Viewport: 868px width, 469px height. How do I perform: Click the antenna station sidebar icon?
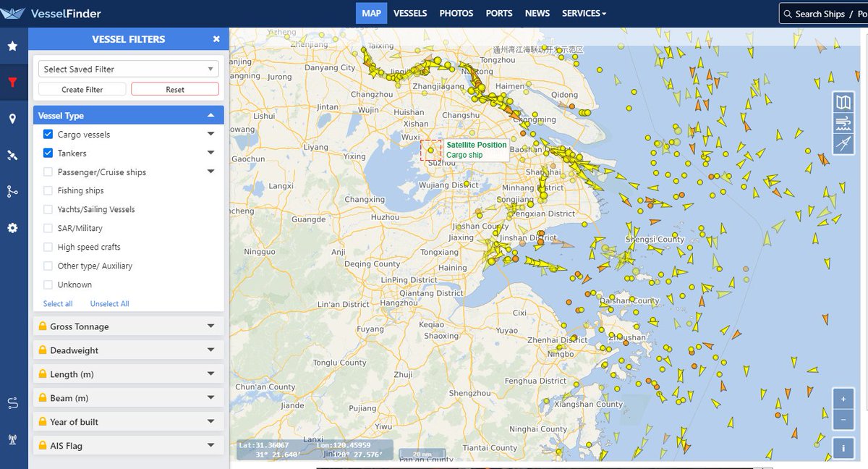click(x=12, y=439)
